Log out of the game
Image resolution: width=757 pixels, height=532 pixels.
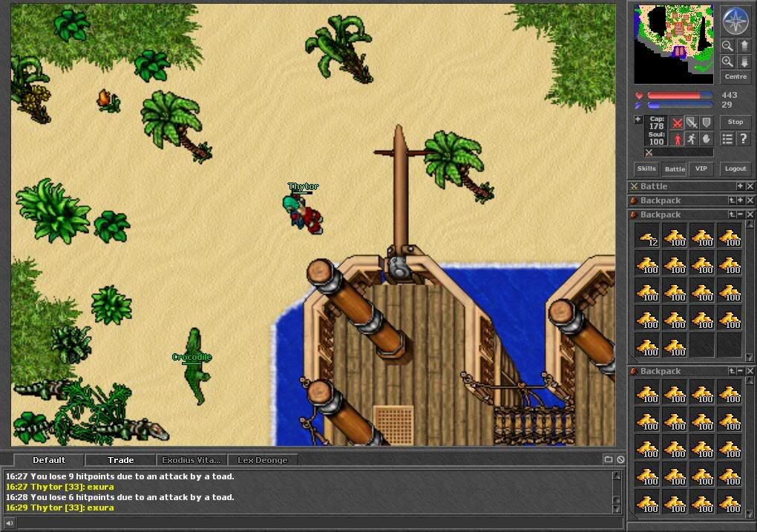(x=735, y=169)
